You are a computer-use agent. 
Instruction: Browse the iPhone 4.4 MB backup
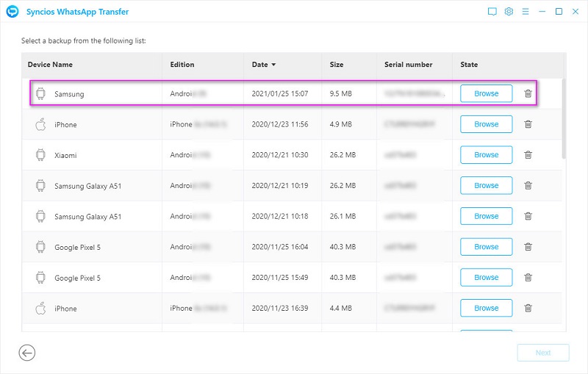pos(487,309)
